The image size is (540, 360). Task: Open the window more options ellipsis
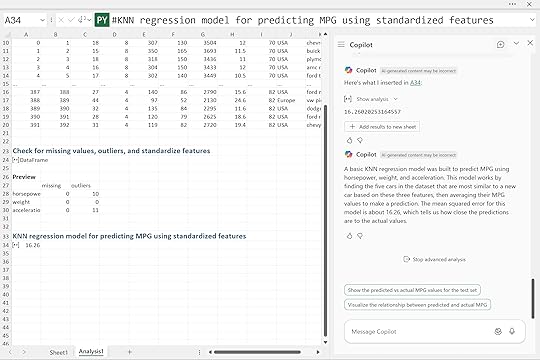[512, 4]
